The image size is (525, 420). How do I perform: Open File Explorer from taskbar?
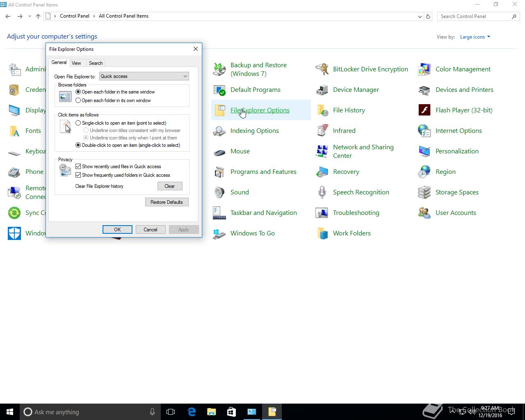212,412
